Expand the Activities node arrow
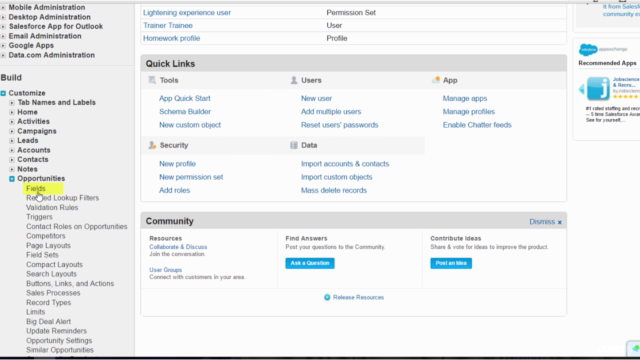Screen dimensions: 640x360 (12, 122)
